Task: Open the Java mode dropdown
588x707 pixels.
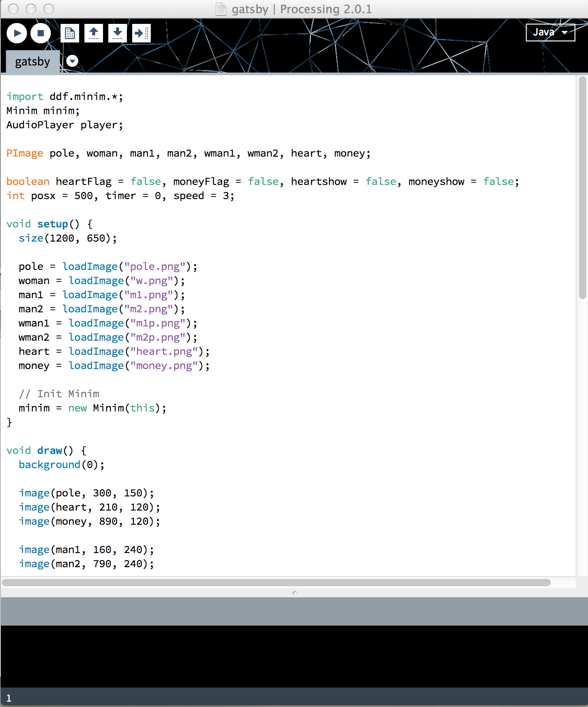Action: click(550, 32)
